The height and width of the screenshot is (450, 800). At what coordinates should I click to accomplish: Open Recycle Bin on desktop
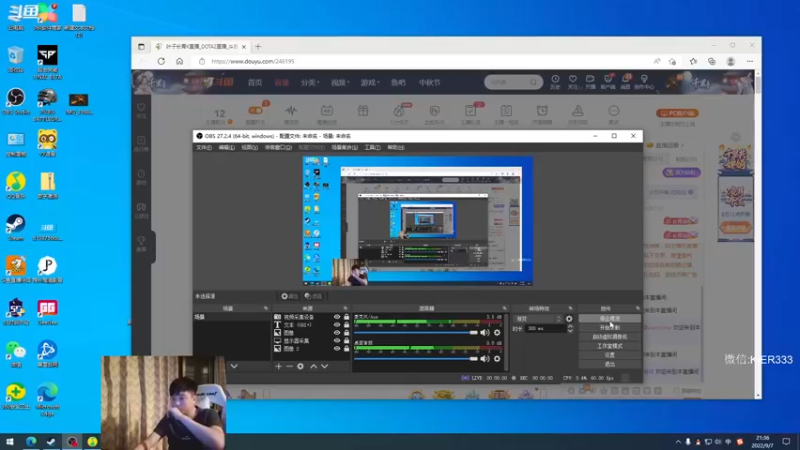(x=16, y=59)
